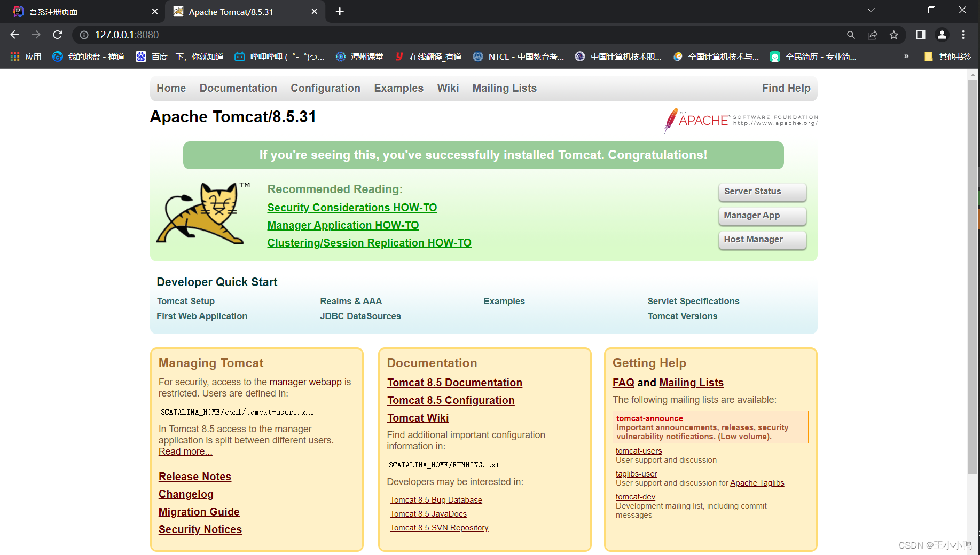Open the Security Considerations HOW-TO link
Screen dimensions: 980x555
pos(352,208)
